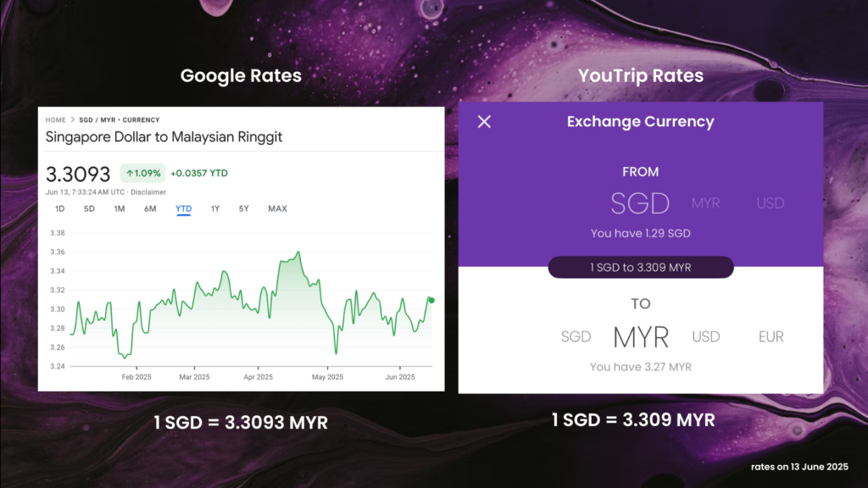
Task: Click the YouTrip Rates heading
Action: [x=641, y=75]
